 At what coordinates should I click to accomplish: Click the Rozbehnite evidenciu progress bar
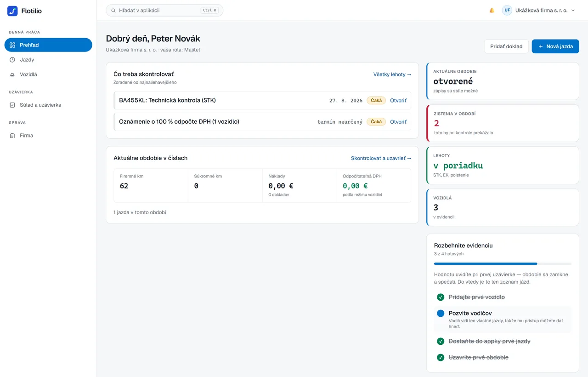pyautogui.click(x=503, y=264)
